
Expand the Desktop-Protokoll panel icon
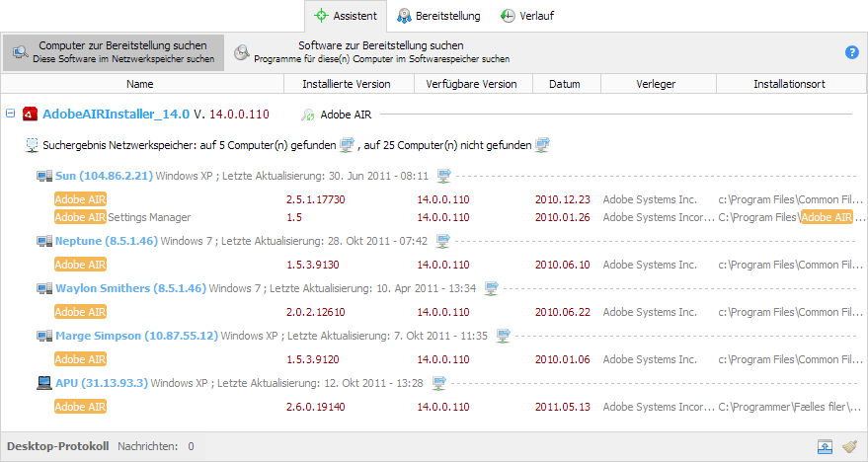[x=825, y=446]
